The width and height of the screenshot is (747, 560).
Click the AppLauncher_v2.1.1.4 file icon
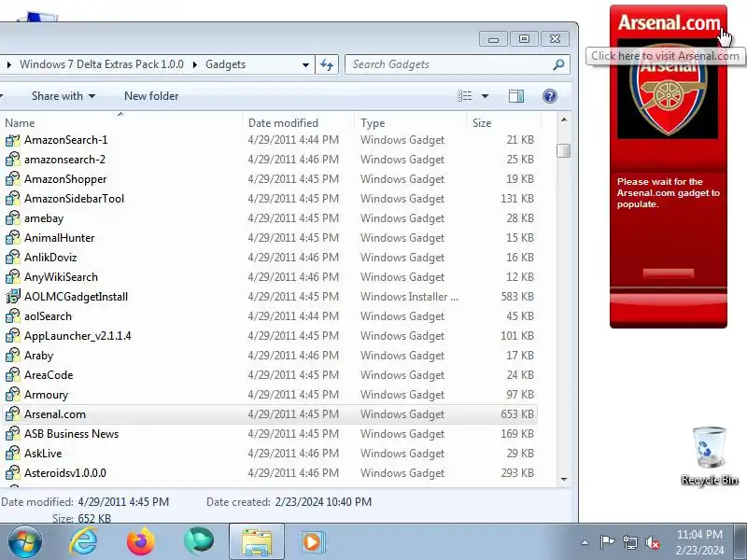pyautogui.click(x=13, y=336)
